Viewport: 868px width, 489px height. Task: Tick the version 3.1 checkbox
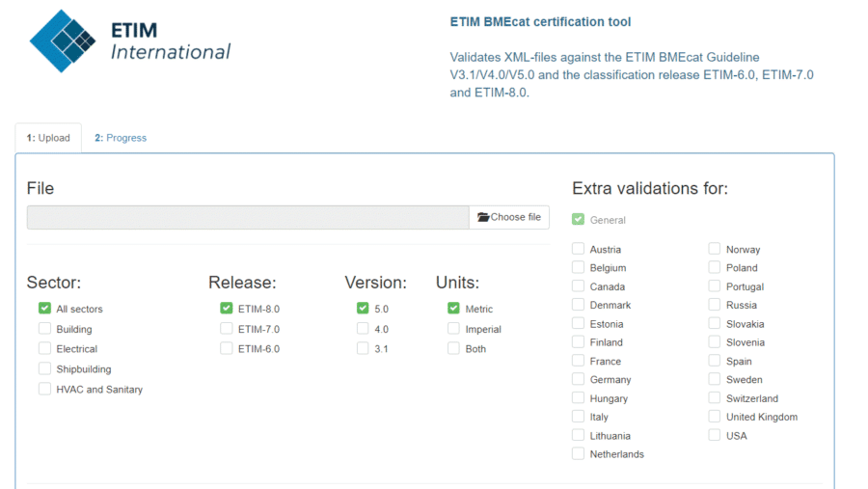pyautogui.click(x=363, y=349)
